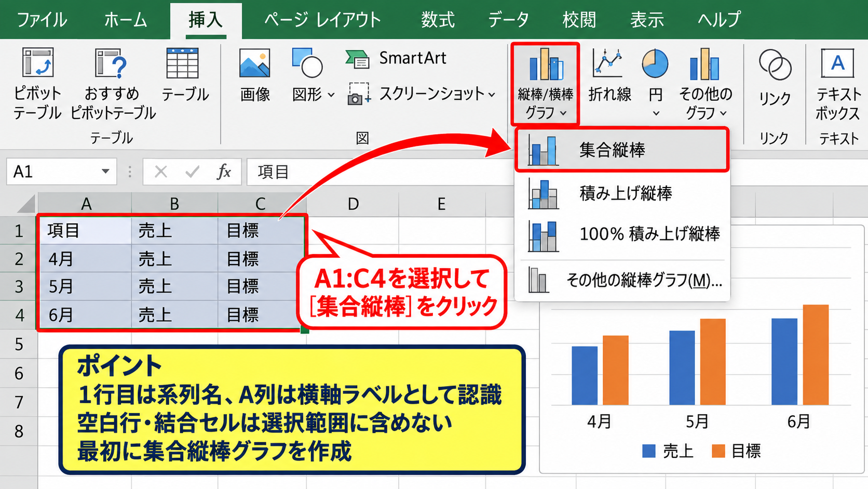The width and height of the screenshot is (868, 489).
Task: Select column E header
Action: 441,204
